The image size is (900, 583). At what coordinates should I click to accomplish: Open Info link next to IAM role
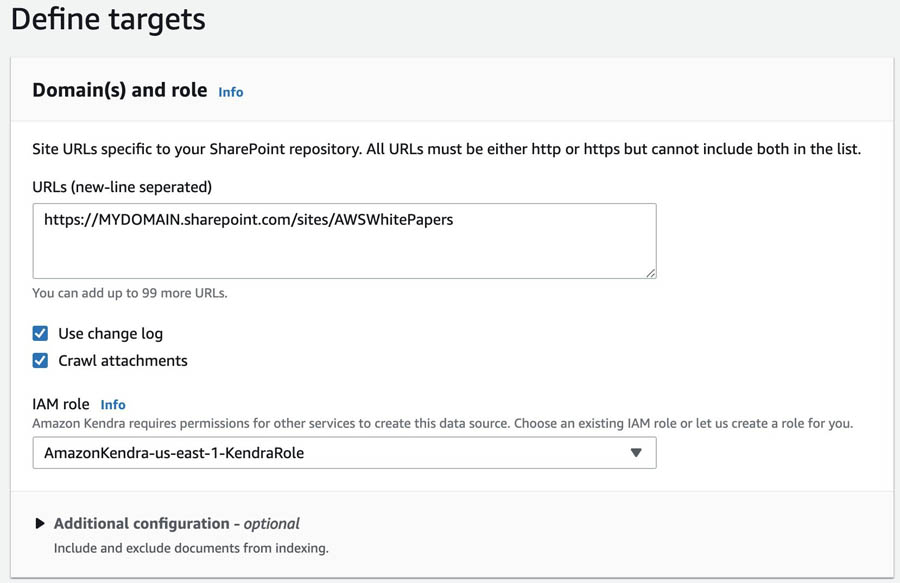tap(113, 405)
